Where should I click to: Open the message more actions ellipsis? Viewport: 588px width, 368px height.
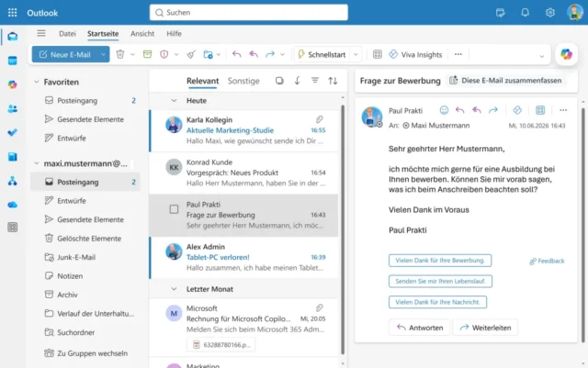point(563,110)
